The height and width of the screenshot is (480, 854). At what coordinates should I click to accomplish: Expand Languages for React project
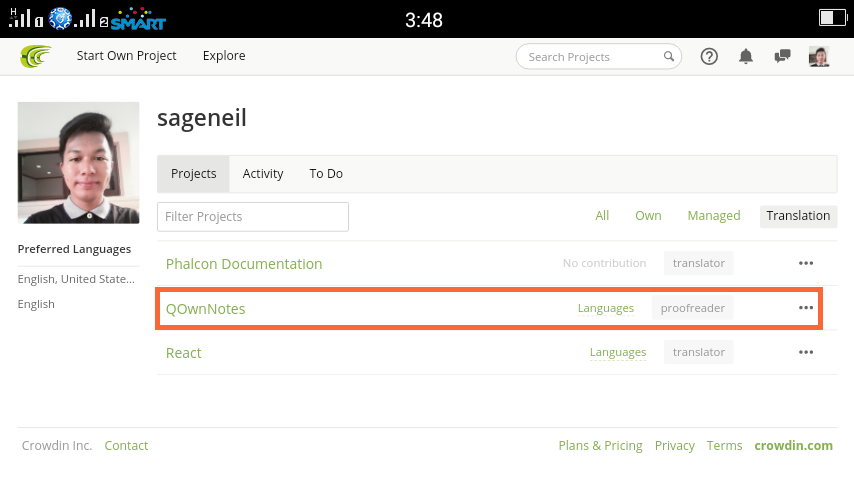618,353
